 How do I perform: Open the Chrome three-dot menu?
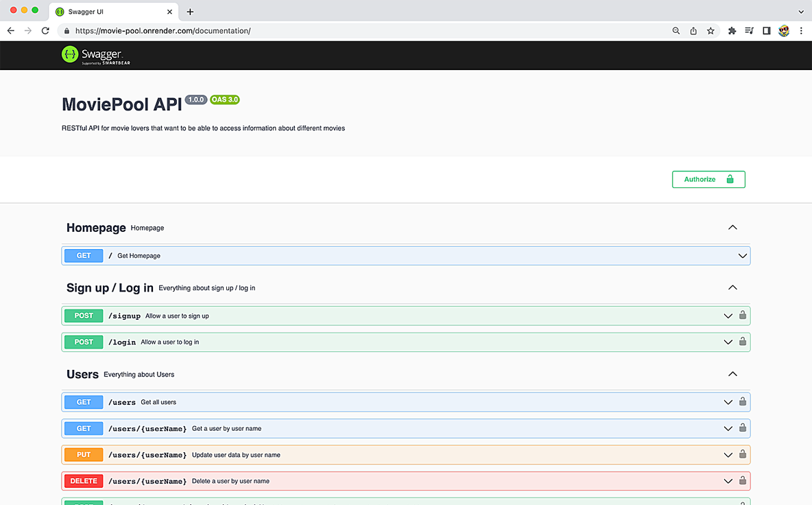pos(801,31)
